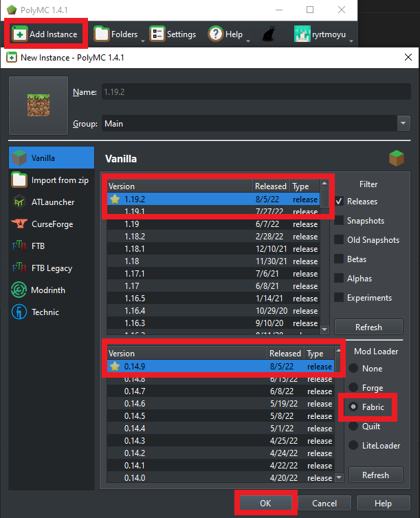
Task: Click the grass block instance icon
Action: (38, 105)
